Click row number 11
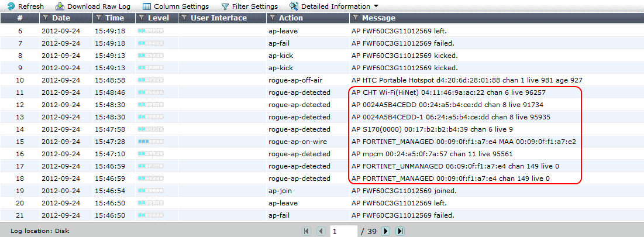 [20, 92]
